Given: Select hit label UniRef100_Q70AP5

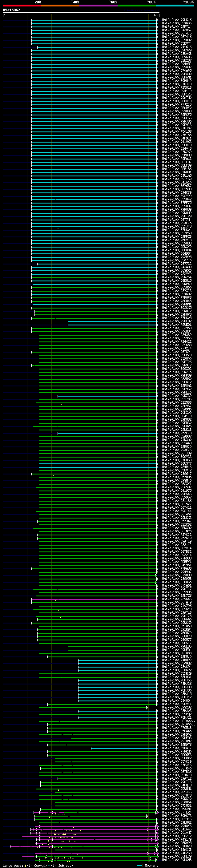Looking at the screenshot, I should (x=176, y=71).
